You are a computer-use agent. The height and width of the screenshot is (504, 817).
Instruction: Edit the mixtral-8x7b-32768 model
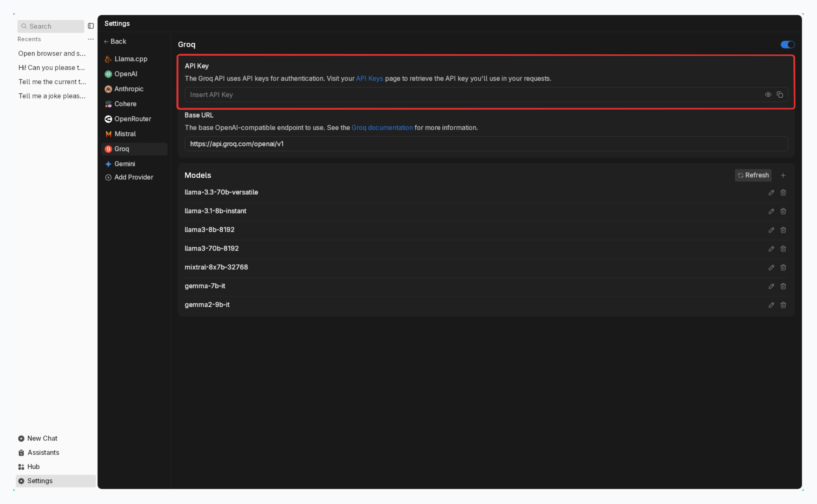coord(771,268)
